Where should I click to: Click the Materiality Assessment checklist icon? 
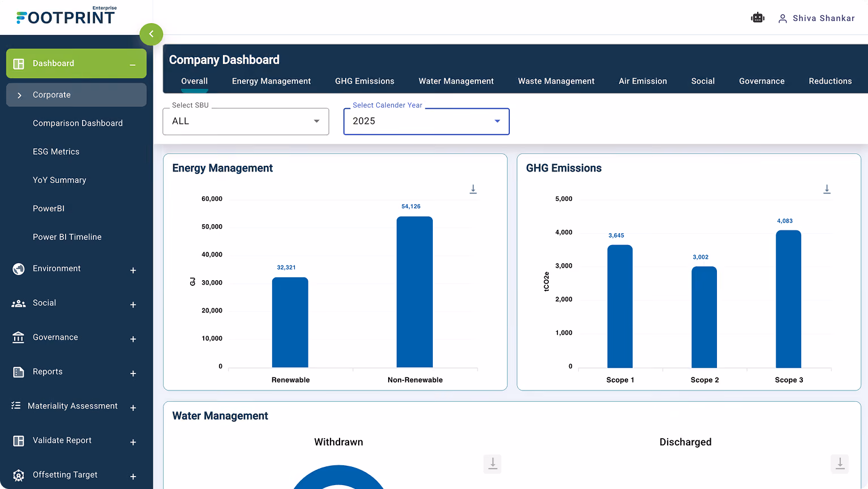tap(16, 406)
